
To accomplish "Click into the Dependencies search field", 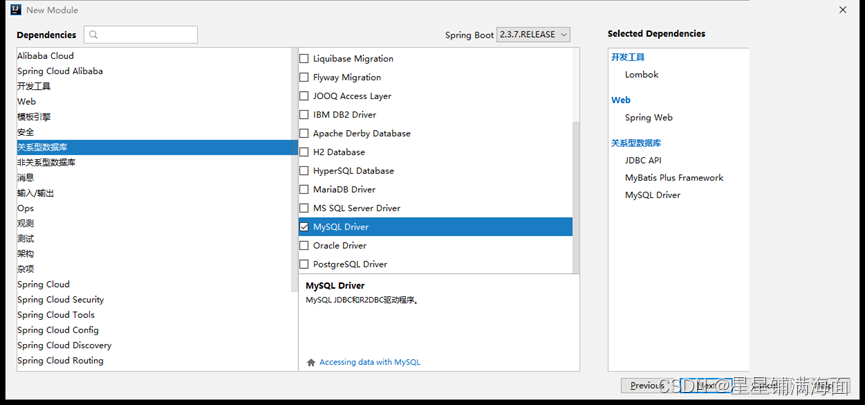I will pos(147,35).
